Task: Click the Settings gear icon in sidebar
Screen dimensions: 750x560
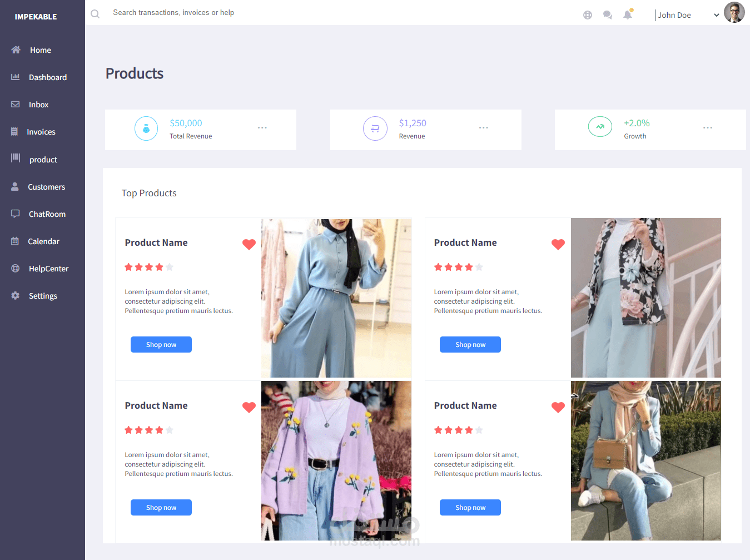Action: (x=16, y=295)
